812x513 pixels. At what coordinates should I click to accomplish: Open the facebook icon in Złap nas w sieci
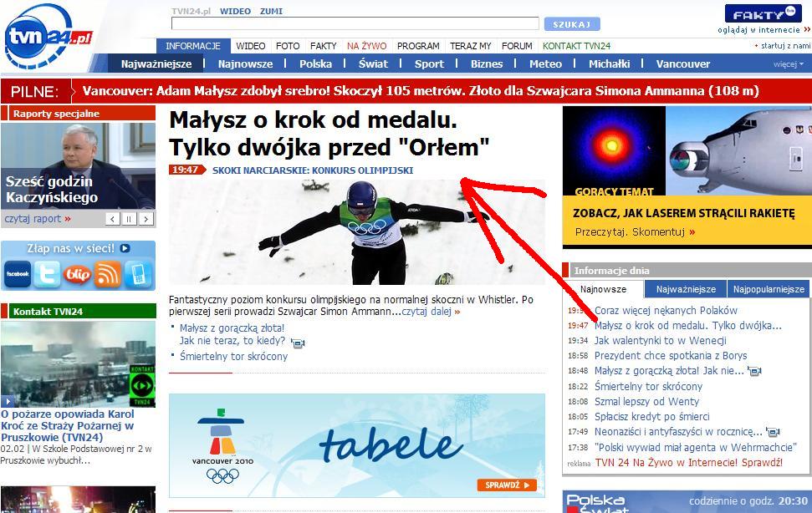[18, 273]
